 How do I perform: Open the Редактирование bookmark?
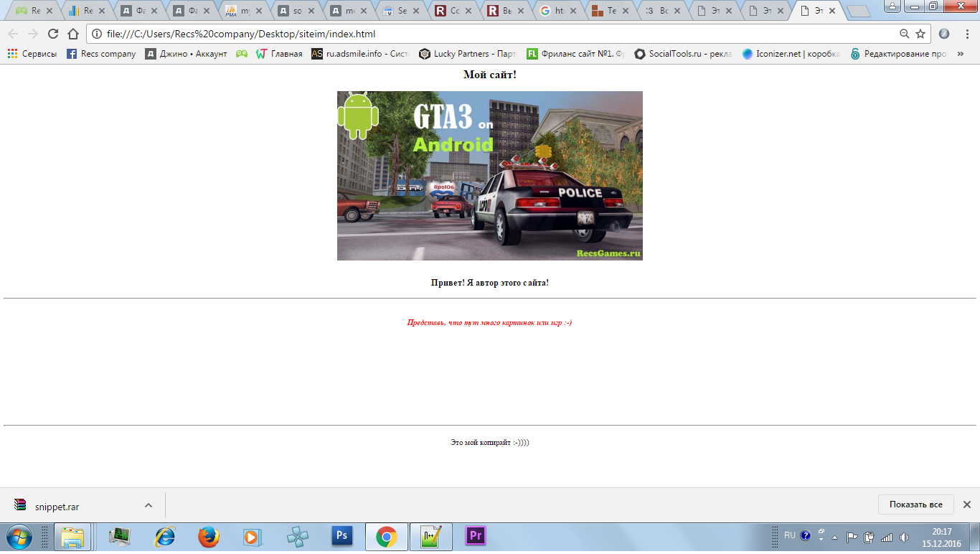coord(899,54)
